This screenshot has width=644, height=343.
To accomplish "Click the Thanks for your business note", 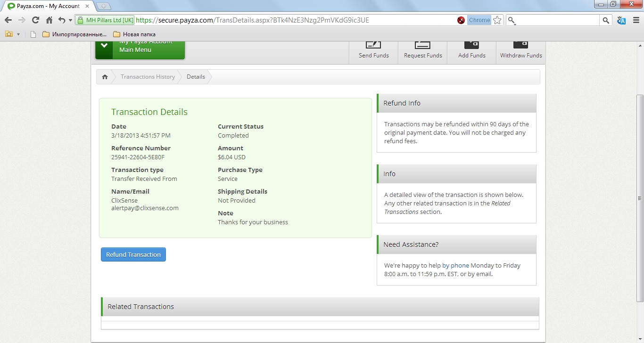I will (253, 222).
